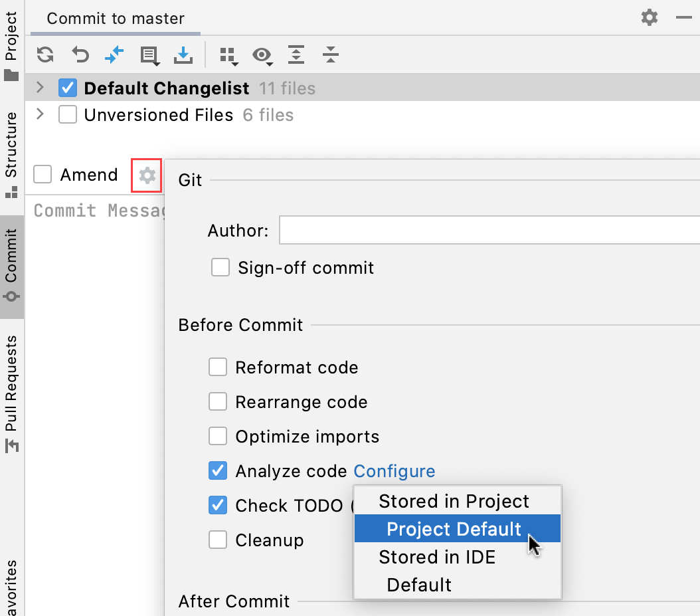
Task: Enable the Amend checkbox
Action: click(42, 174)
